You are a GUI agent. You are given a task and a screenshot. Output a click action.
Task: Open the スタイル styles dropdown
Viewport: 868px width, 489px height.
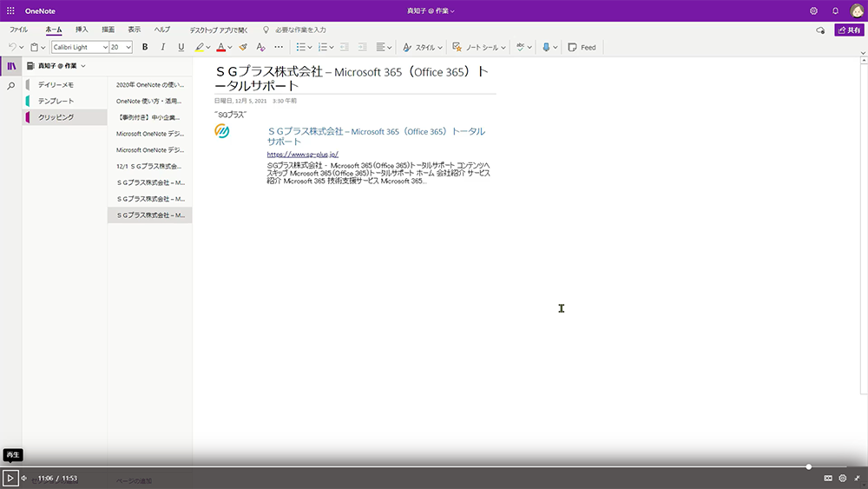(x=423, y=47)
